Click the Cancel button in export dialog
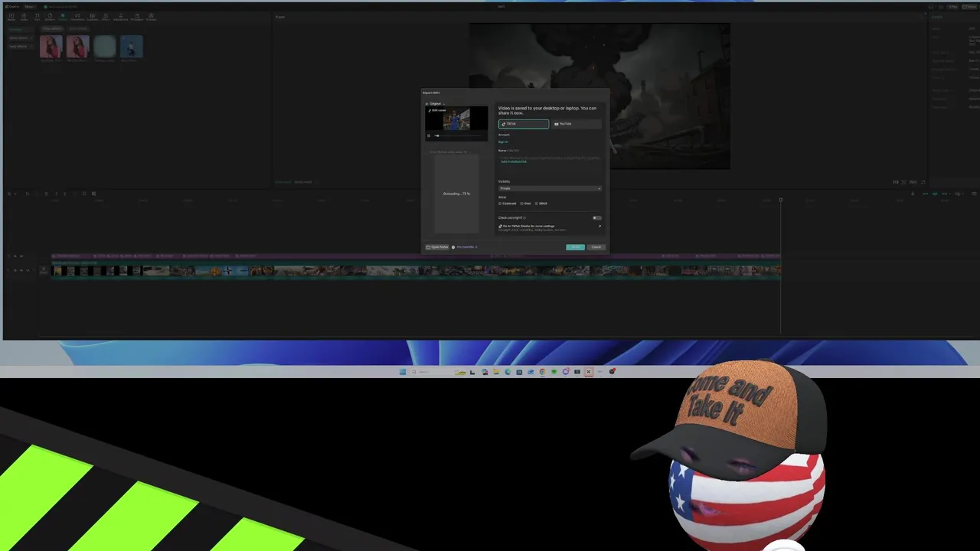This screenshot has height=551, width=980. [x=596, y=247]
